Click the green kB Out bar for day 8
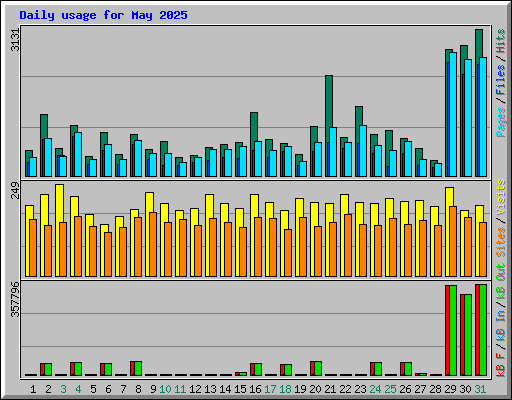 (138, 368)
